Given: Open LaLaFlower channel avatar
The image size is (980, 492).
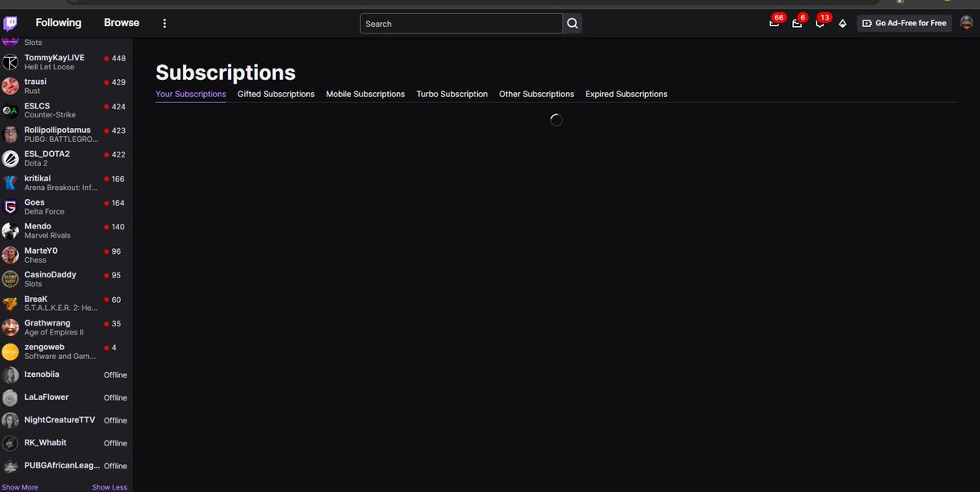Looking at the screenshot, I should [10, 398].
